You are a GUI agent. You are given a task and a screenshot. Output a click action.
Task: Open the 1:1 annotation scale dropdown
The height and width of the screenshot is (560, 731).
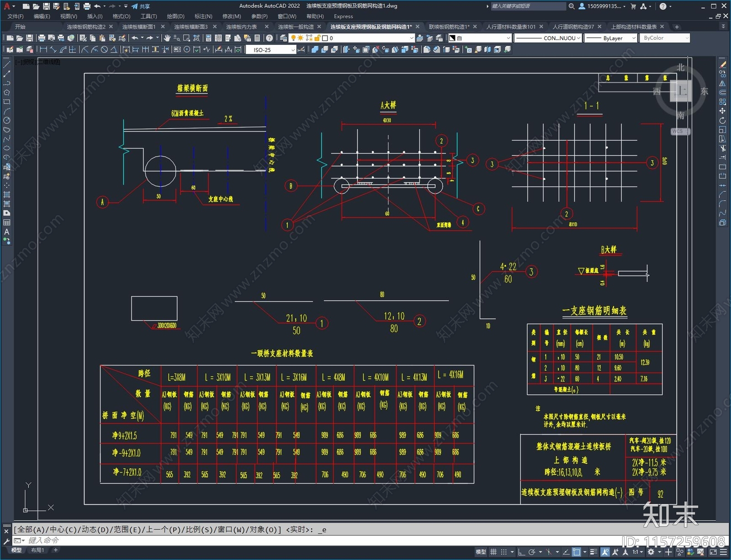pos(637,552)
